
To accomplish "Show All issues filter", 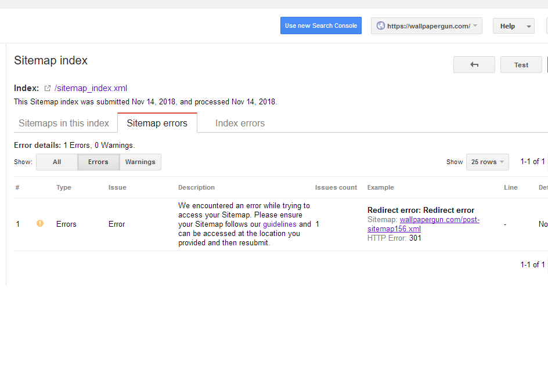I will [x=57, y=162].
